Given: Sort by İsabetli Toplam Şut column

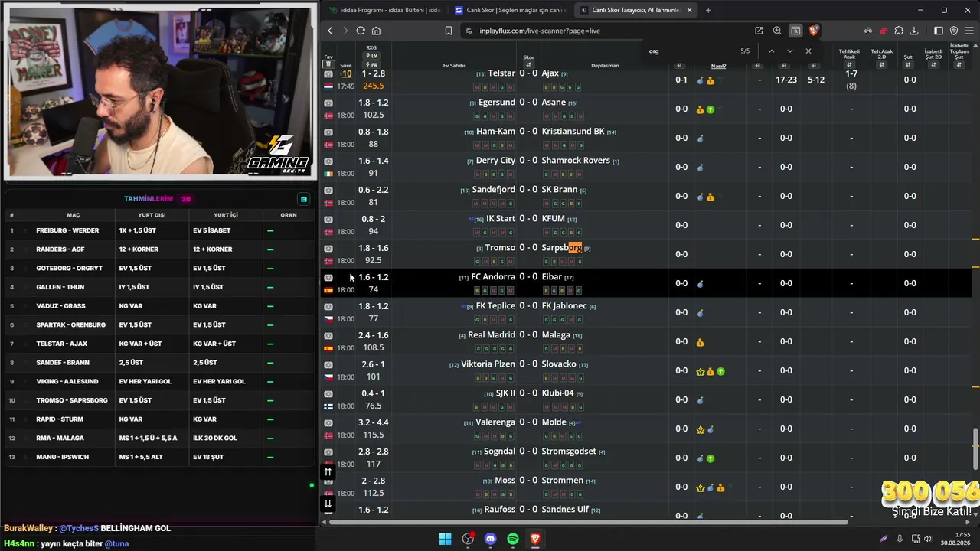Looking at the screenshot, I should click(x=959, y=65).
